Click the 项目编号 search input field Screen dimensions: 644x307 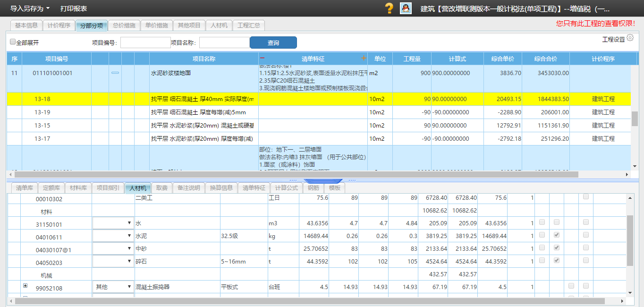point(145,43)
